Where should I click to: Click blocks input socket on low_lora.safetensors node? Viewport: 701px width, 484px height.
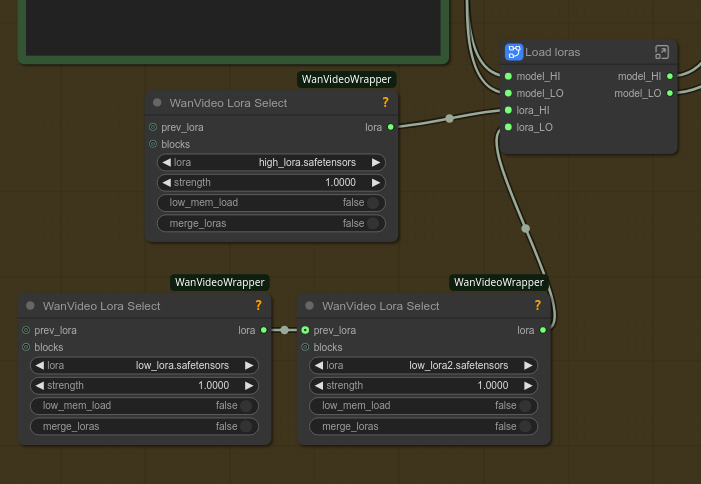[26, 347]
